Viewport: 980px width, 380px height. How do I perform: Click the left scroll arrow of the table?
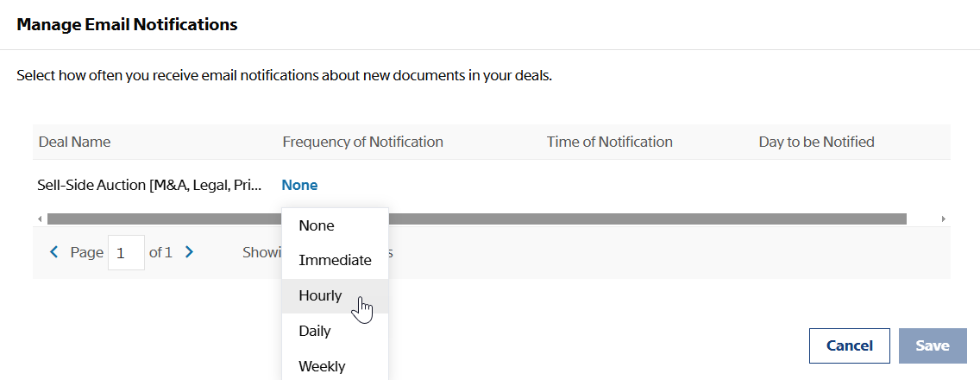tap(40, 219)
